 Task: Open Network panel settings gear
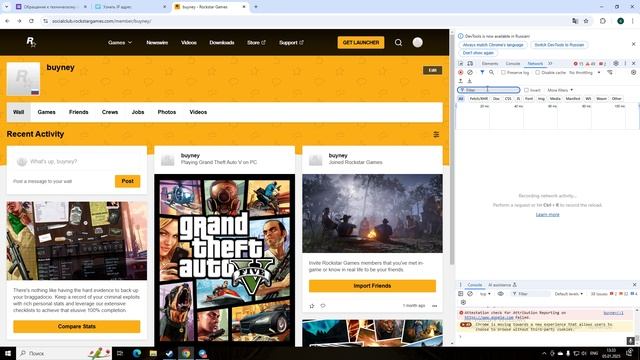tap(633, 72)
